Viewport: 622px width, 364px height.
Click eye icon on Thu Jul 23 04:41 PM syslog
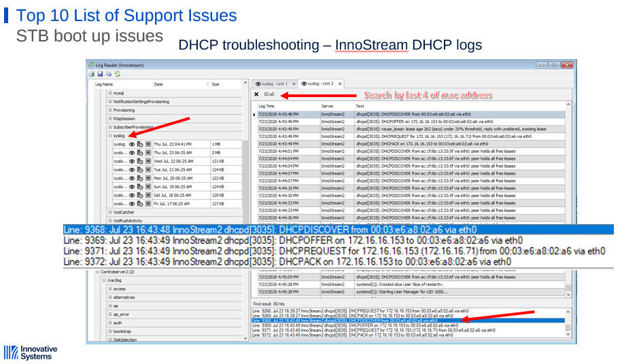click(x=132, y=144)
